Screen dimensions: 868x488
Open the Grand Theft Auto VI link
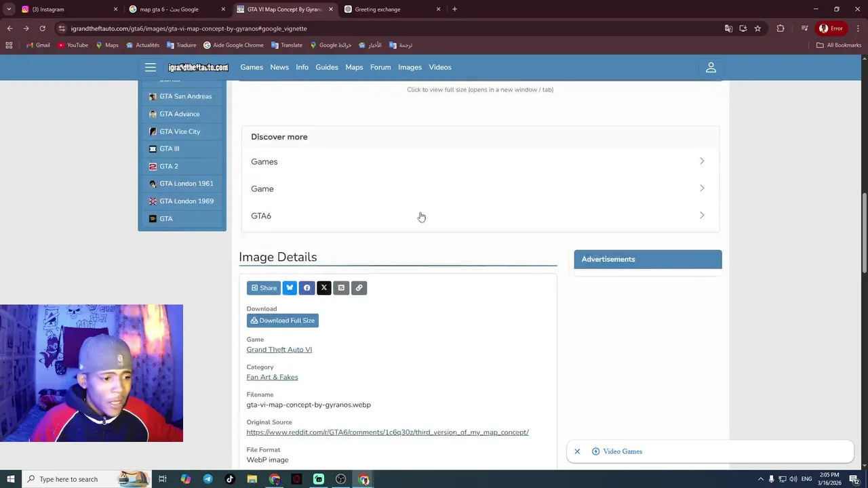pyautogui.click(x=279, y=350)
